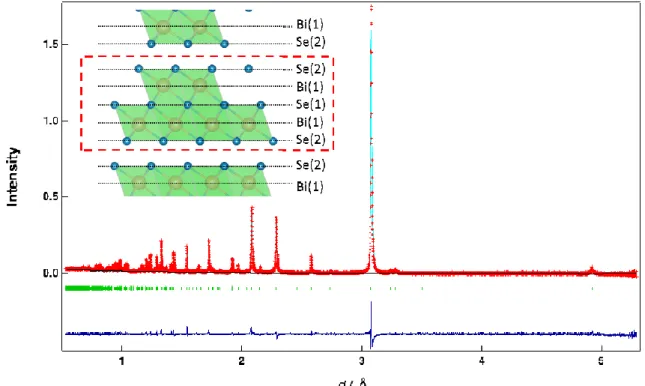Click x-axis tick label 1
The width and height of the screenshot is (645, 386).
pos(121,361)
